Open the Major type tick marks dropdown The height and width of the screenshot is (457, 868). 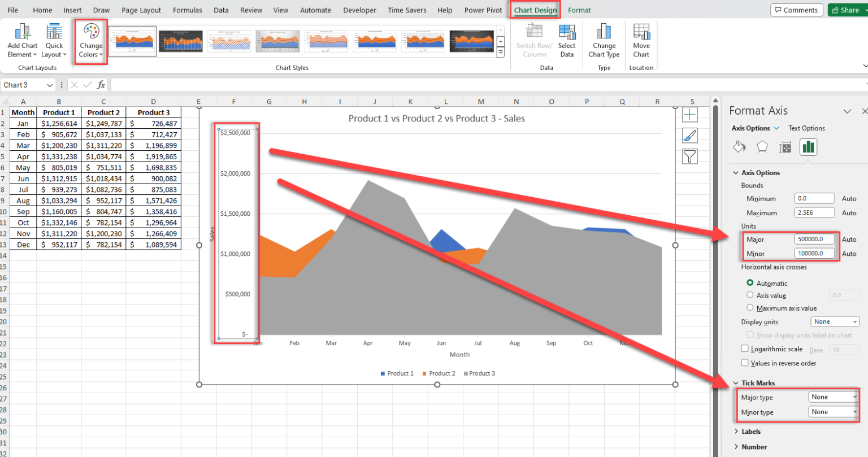[x=834, y=397]
